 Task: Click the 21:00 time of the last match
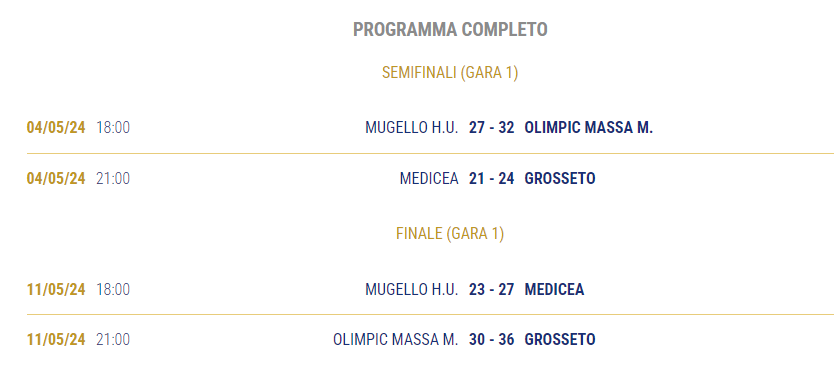coord(113,340)
